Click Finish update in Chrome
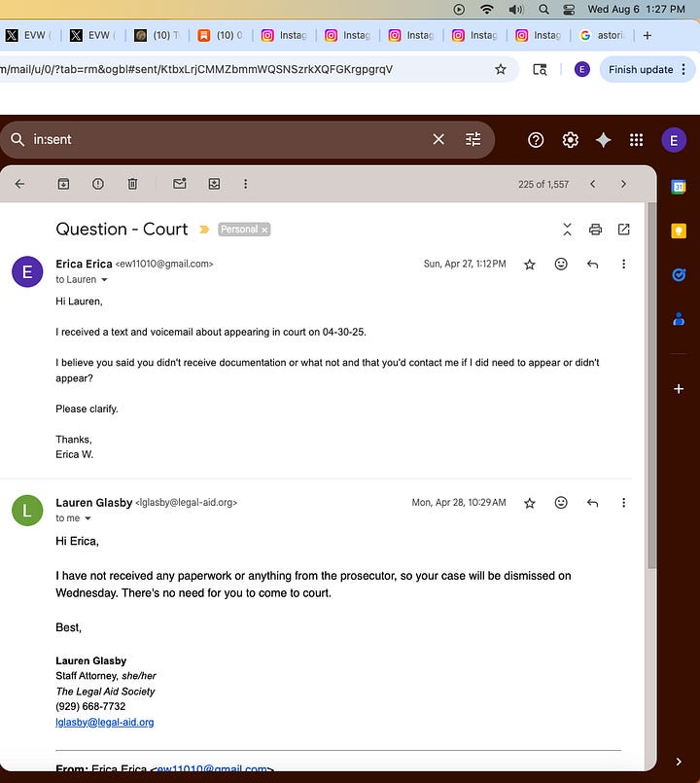 pos(641,69)
